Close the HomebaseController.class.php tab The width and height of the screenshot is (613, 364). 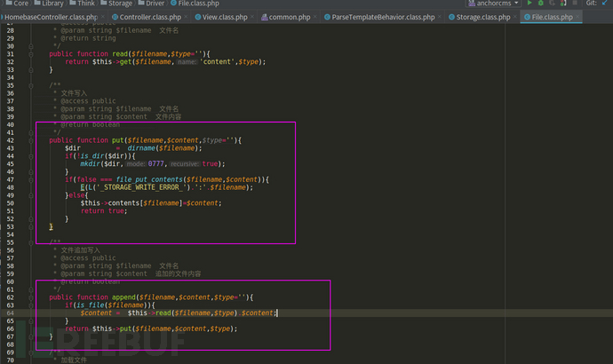[103, 17]
